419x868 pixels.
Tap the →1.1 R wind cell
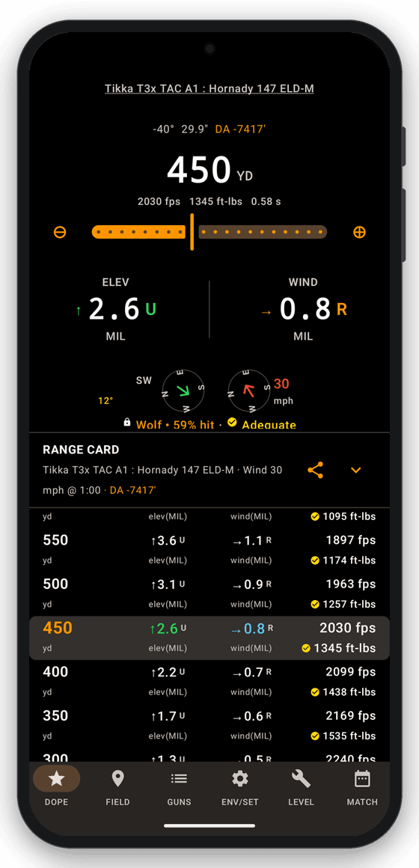point(251,540)
